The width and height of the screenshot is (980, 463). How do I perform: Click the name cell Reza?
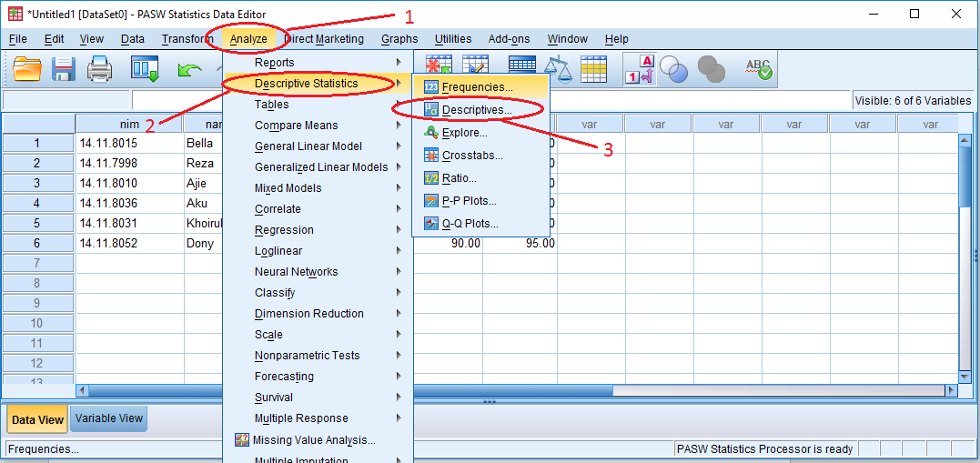[x=205, y=163]
